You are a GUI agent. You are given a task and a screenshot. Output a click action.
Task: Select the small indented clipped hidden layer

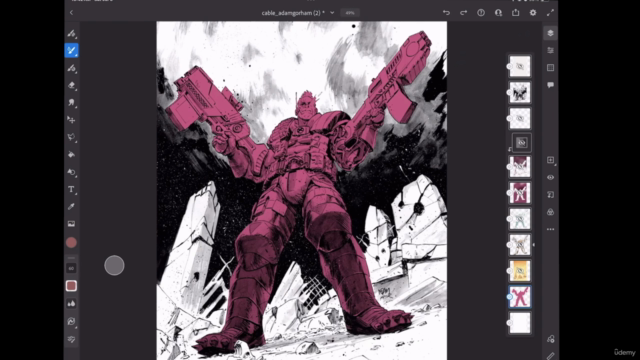522,142
